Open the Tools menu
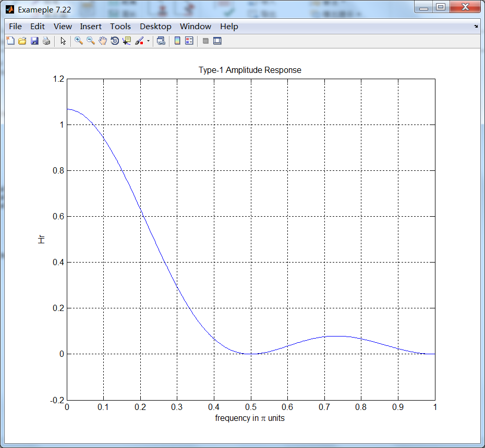 pos(120,27)
